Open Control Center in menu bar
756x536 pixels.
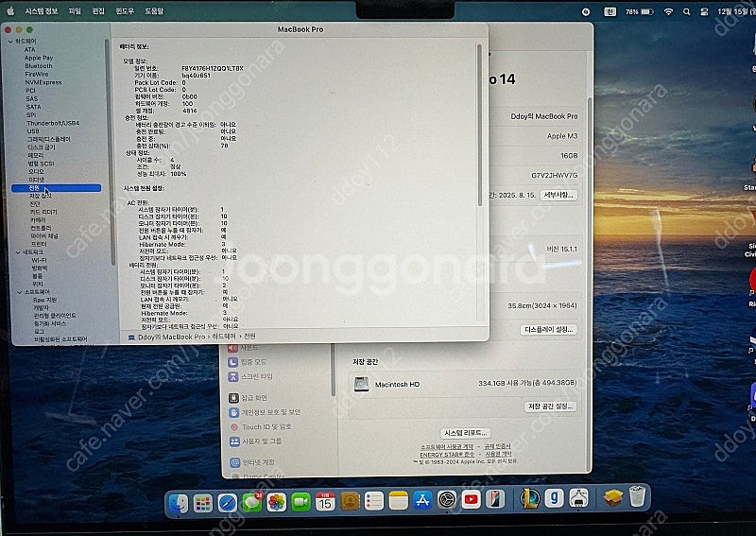pyautogui.click(x=704, y=11)
